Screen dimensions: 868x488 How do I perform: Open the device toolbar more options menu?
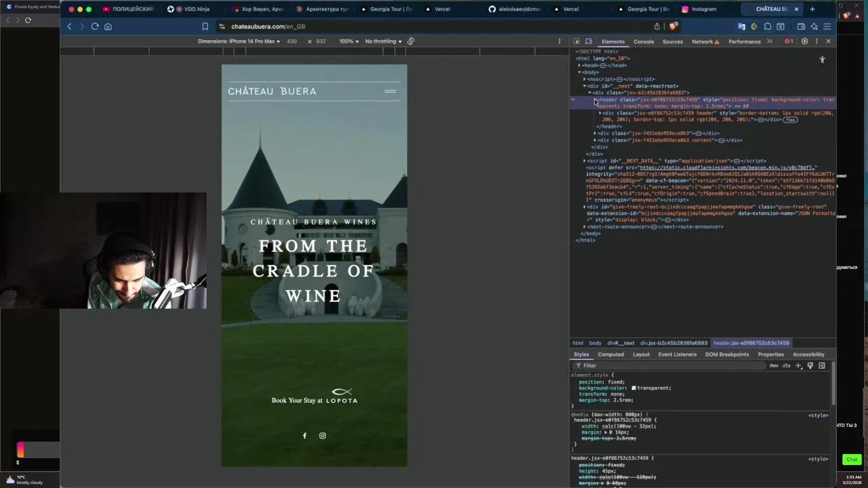click(x=559, y=41)
